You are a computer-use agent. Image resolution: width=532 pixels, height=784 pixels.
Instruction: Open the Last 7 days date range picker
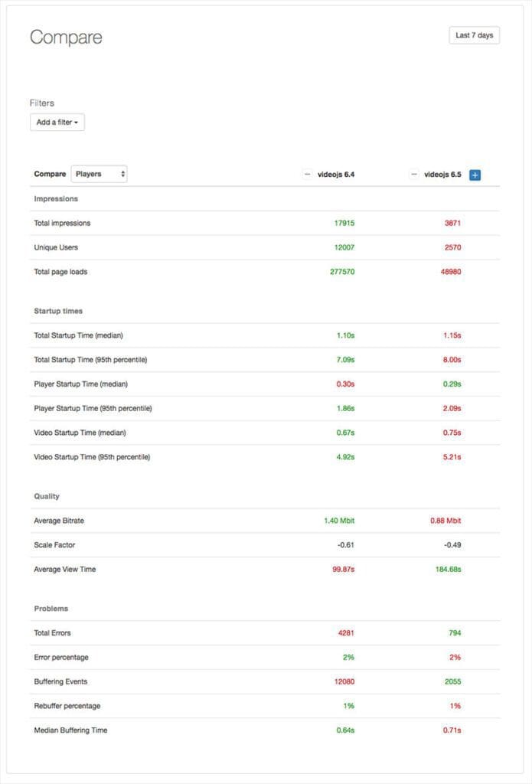[475, 34]
